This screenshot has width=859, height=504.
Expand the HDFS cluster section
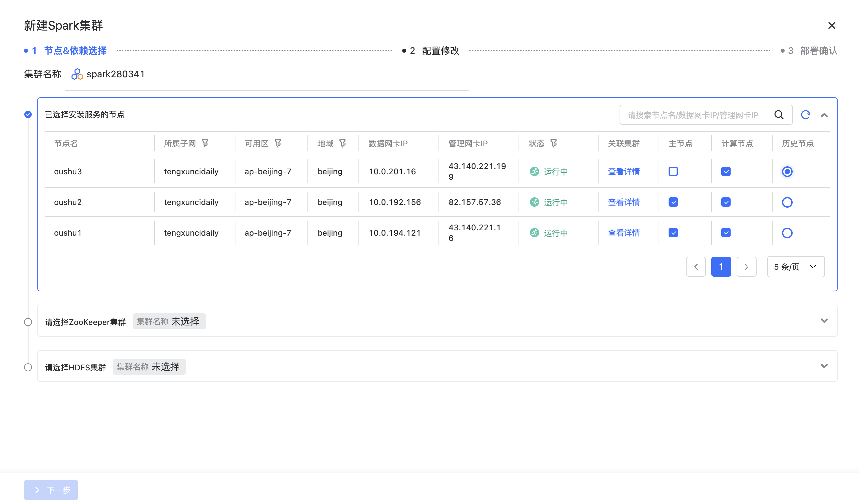point(824,366)
